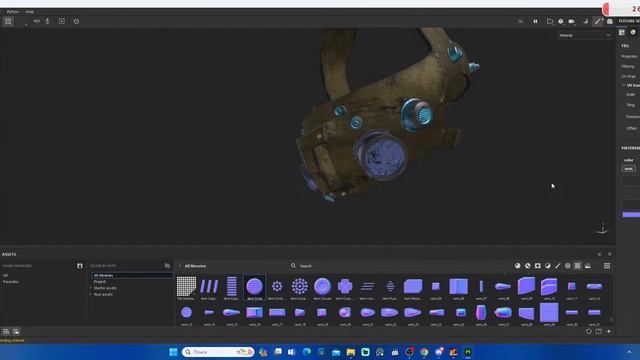Screen dimensions: 640x360
Task: Click the symmetry mirror icon in top toolbar
Action: click(x=37, y=21)
